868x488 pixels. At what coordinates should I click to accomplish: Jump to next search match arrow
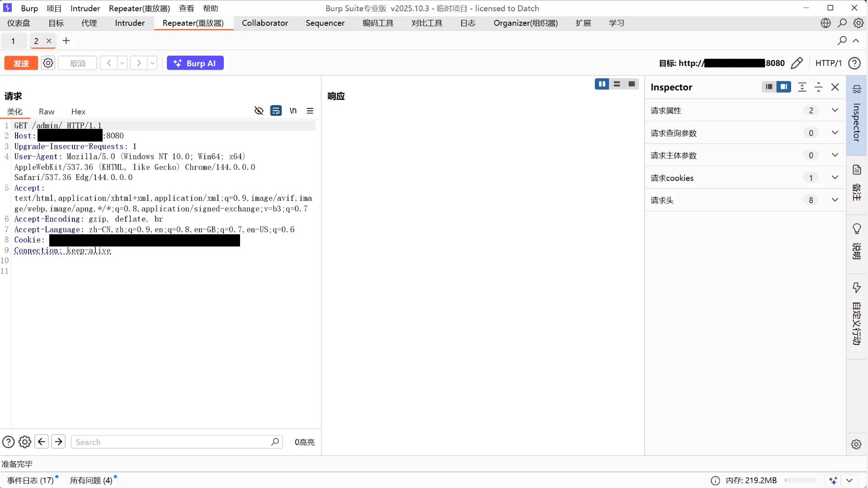[x=58, y=442]
